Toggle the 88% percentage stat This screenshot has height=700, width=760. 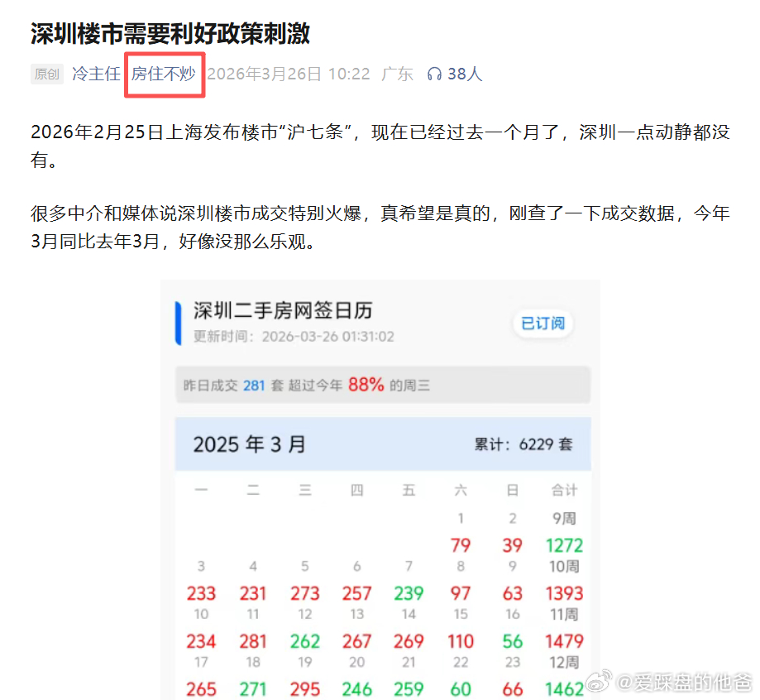365,385
